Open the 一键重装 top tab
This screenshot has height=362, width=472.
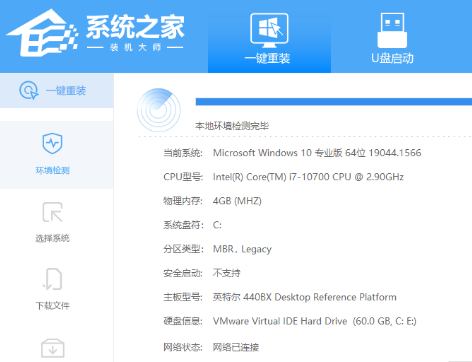tap(269, 36)
